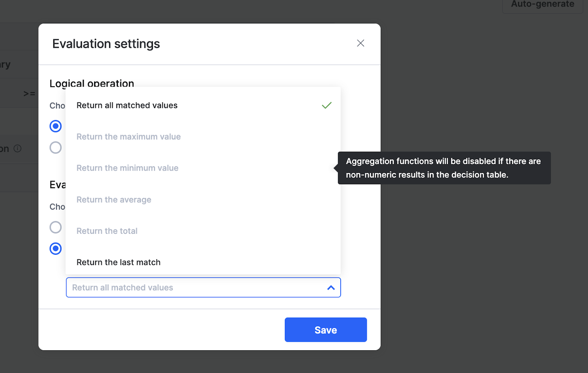Select the second Logical operation radio button
Image resolution: width=588 pixels, height=373 pixels.
tap(55, 148)
